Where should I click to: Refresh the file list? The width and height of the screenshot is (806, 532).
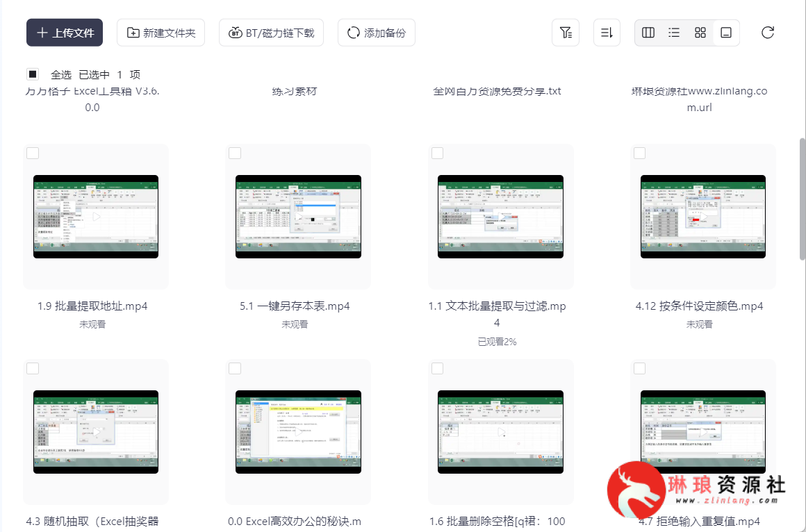[768, 33]
